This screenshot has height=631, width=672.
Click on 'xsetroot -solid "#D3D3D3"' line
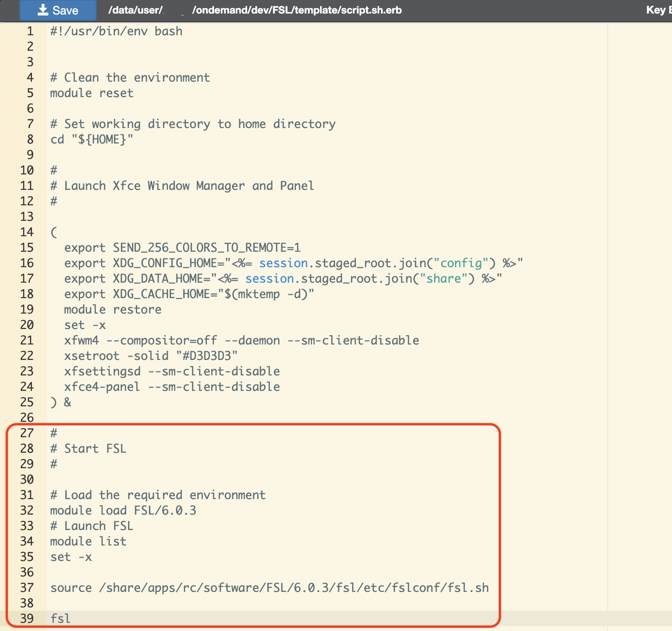click(151, 356)
